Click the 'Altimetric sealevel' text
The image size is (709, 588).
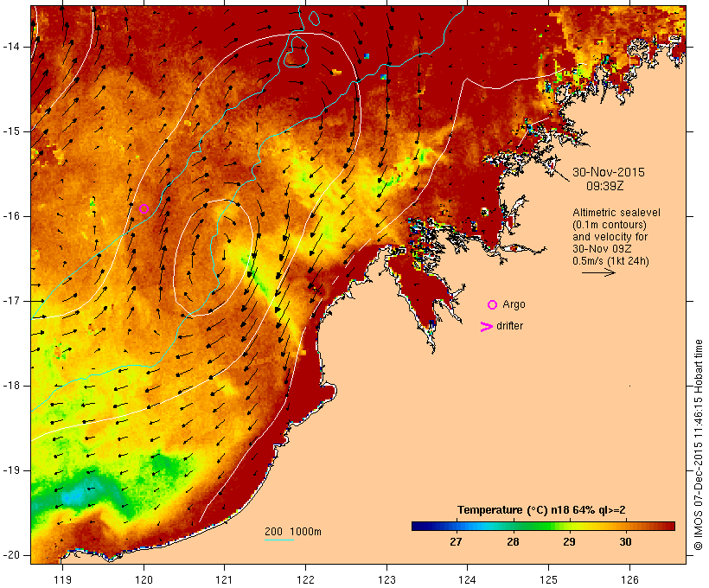click(x=616, y=213)
